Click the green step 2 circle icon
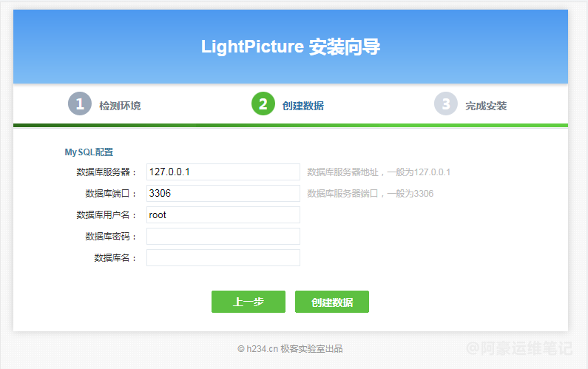588x369 pixels. pyautogui.click(x=263, y=104)
